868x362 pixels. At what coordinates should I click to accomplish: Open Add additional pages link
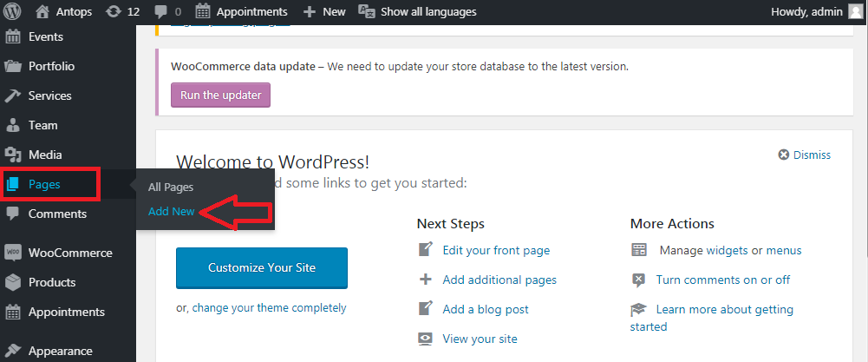point(499,280)
